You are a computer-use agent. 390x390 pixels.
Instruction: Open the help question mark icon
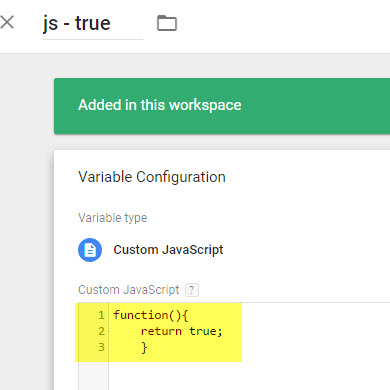coord(192,290)
